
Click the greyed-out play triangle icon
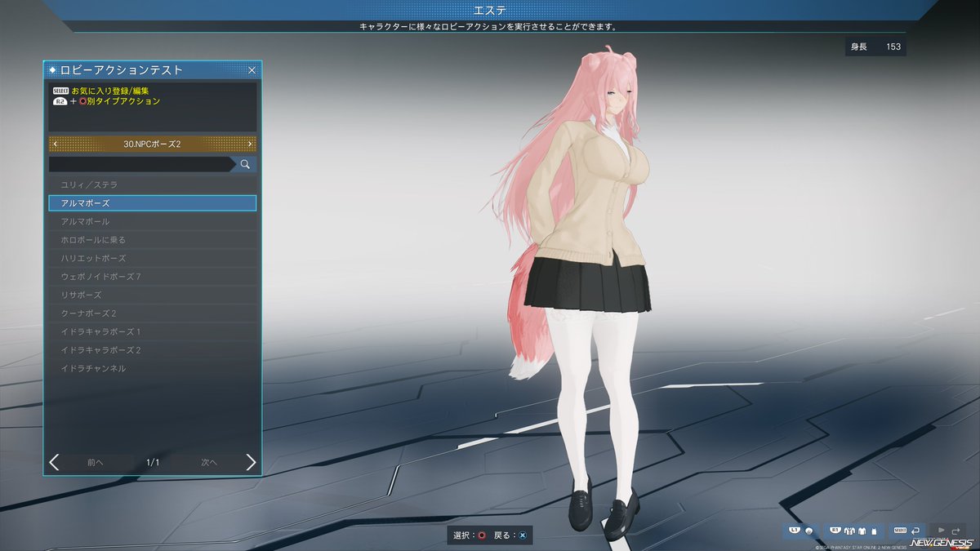(x=941, y=530)
